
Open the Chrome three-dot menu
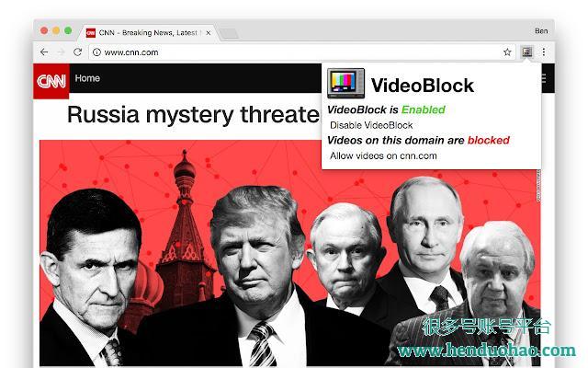coord(544,52)
